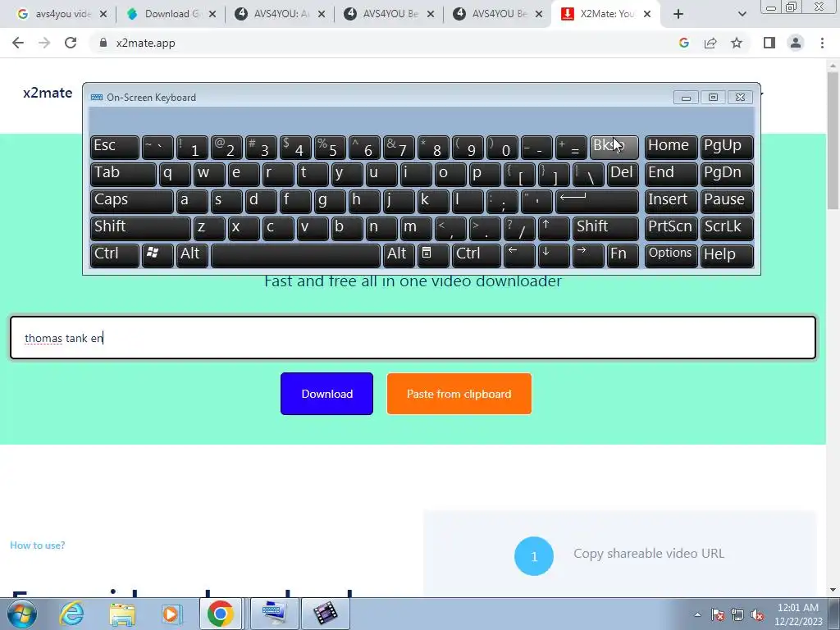
Task: Open Help on the On-Screen Keyboard
Action: (727, 256)
